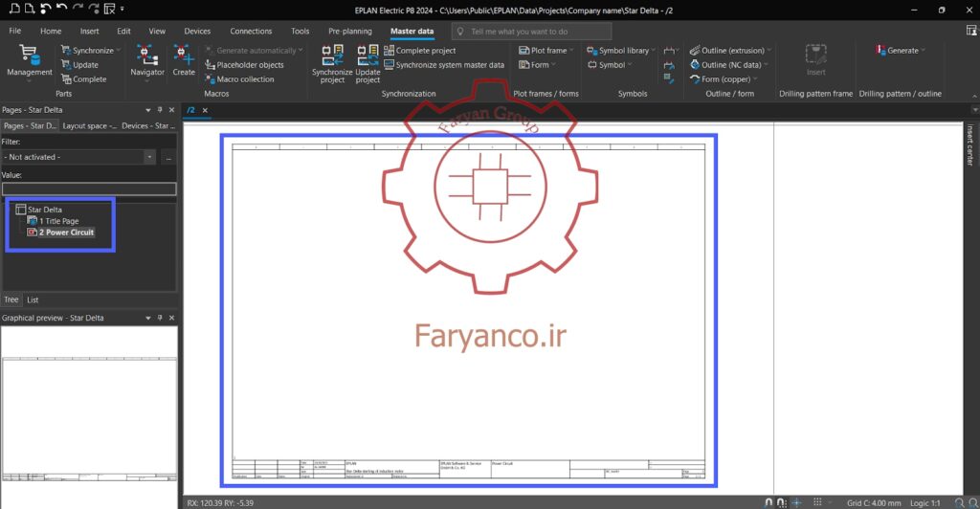Switch page navigator to Tree view

[11, 299]
